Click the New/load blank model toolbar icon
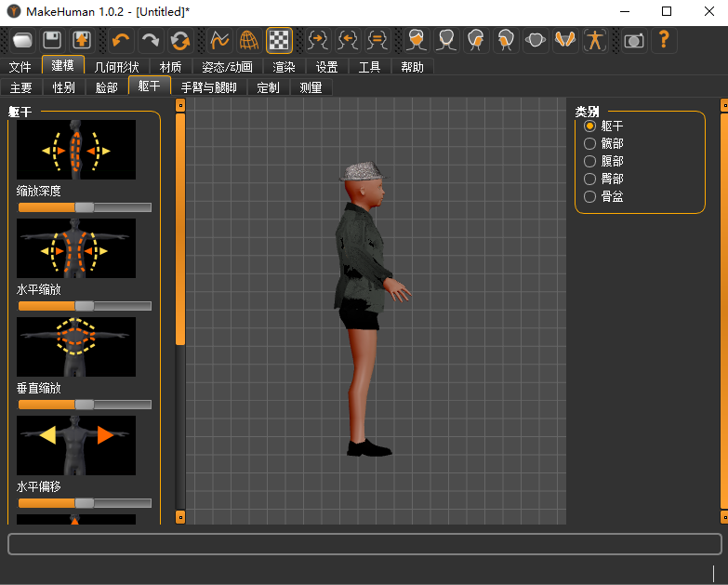This screenshot has width=728, height=585. [x=22, y=40]
